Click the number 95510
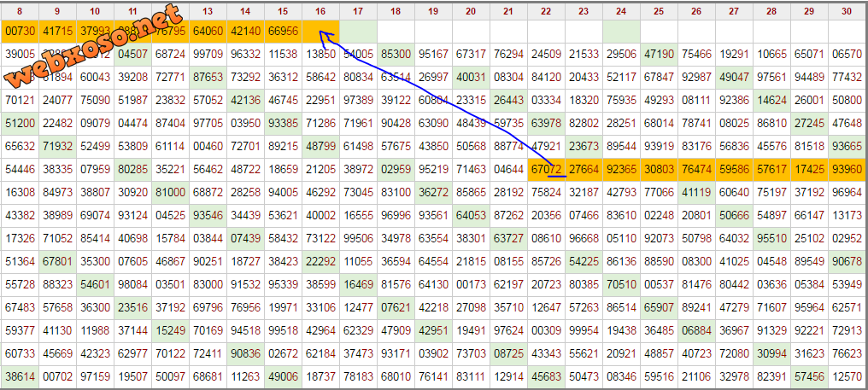Screen dimensions: 868x390 [771, 240]
